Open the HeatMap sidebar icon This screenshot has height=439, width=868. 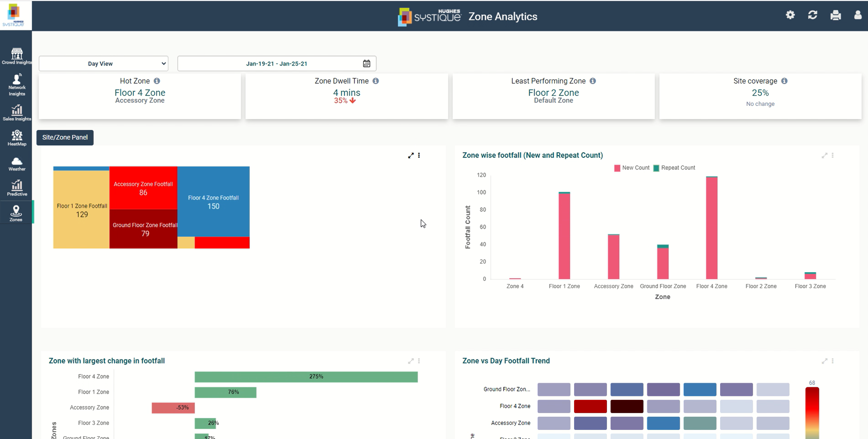point(16,138)
